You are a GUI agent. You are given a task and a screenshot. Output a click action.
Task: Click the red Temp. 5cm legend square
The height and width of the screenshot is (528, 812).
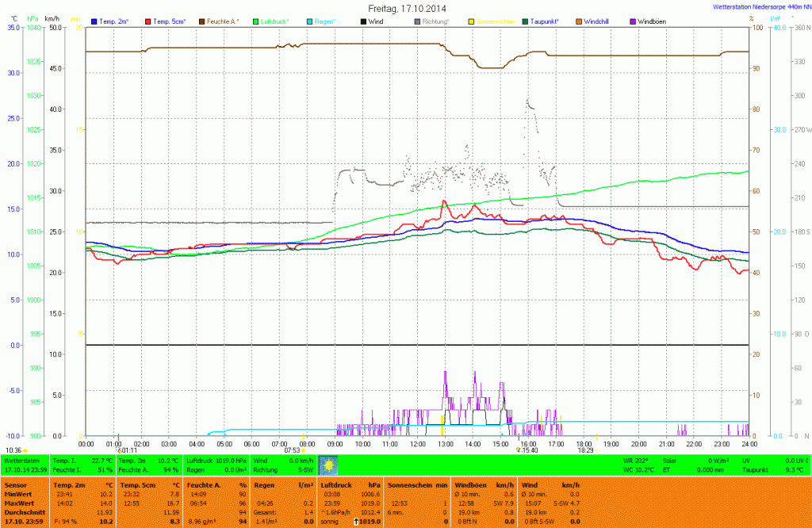148,21
